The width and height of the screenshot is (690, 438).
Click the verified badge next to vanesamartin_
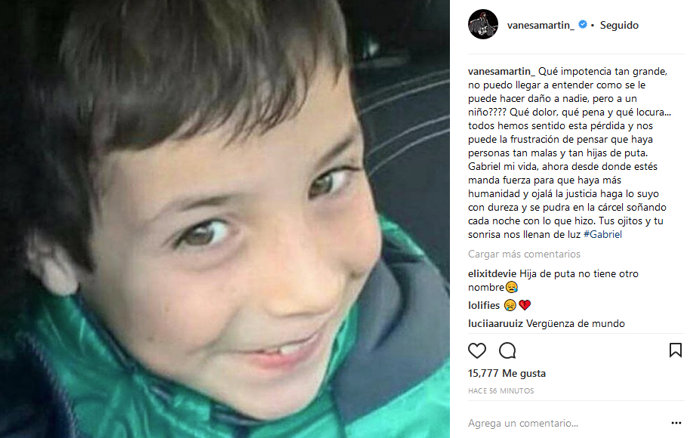583,24
